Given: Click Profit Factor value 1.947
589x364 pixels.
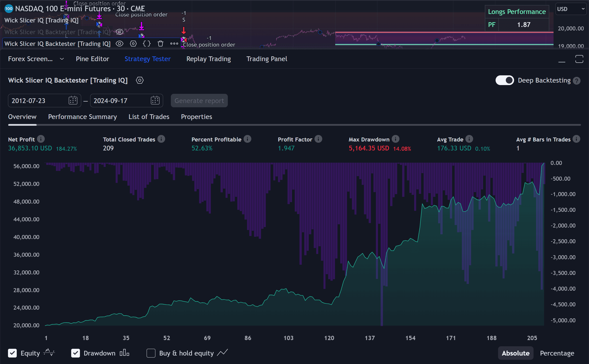Looking at the screenshot, I should click(x=286, y=148).
